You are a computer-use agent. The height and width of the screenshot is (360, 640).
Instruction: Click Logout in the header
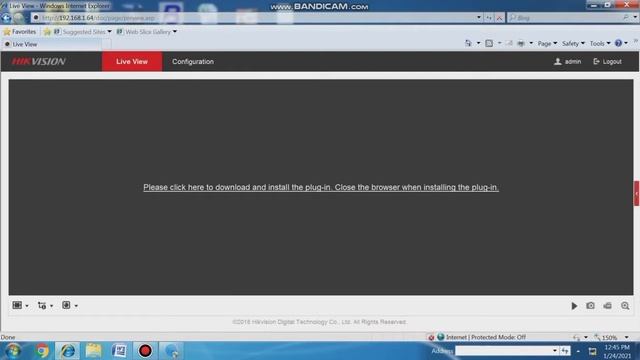click(607, 62)
